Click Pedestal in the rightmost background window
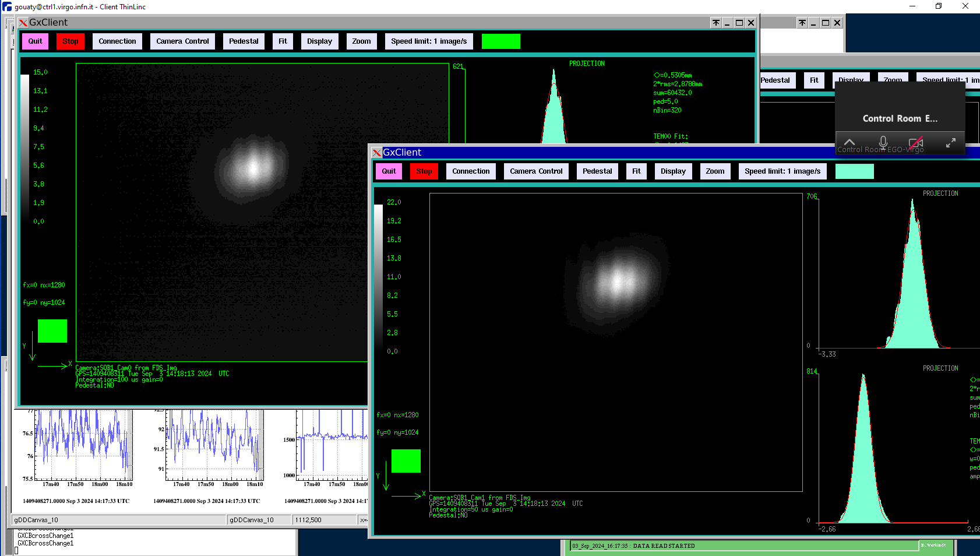 pos(776,80)
